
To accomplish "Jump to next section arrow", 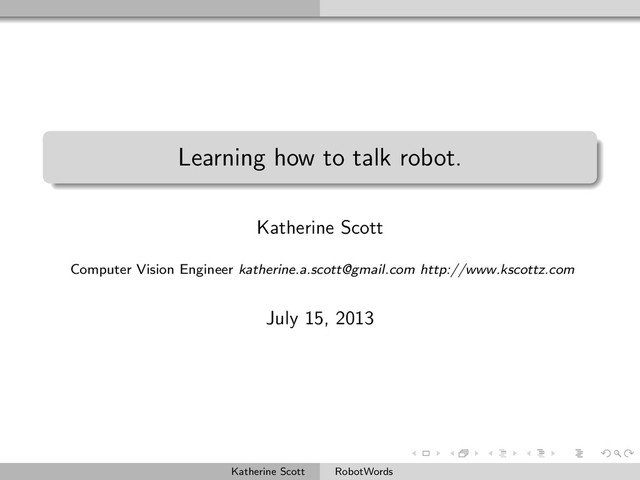I will click(553, 453).
